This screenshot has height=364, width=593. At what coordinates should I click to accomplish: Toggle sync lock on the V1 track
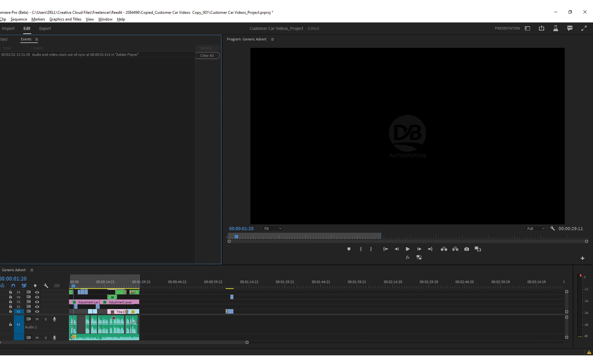(x=28, y=311)
